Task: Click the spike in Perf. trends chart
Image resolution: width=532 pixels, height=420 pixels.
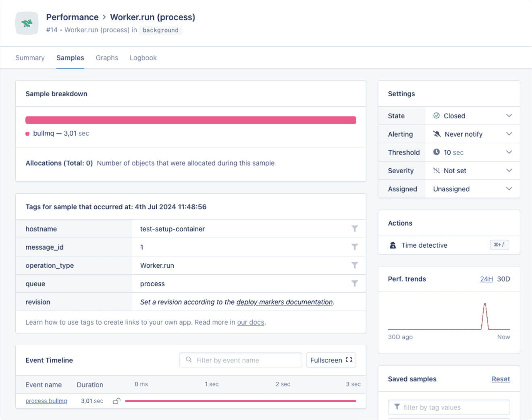Action: [x=485, y=316]
